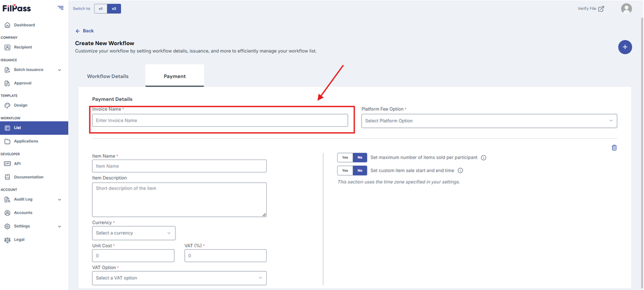
Task: Click the Audit Log icon
Action: (x=8, y=199)
